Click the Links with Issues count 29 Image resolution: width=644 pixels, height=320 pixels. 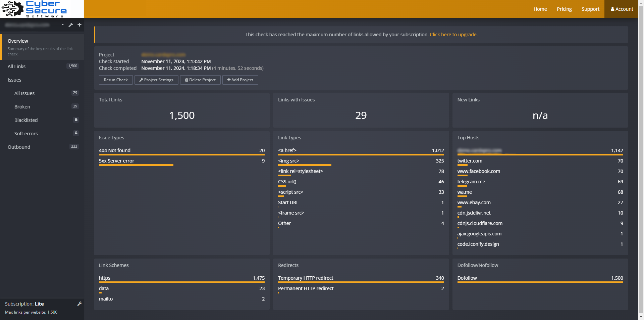pos(361,116)
